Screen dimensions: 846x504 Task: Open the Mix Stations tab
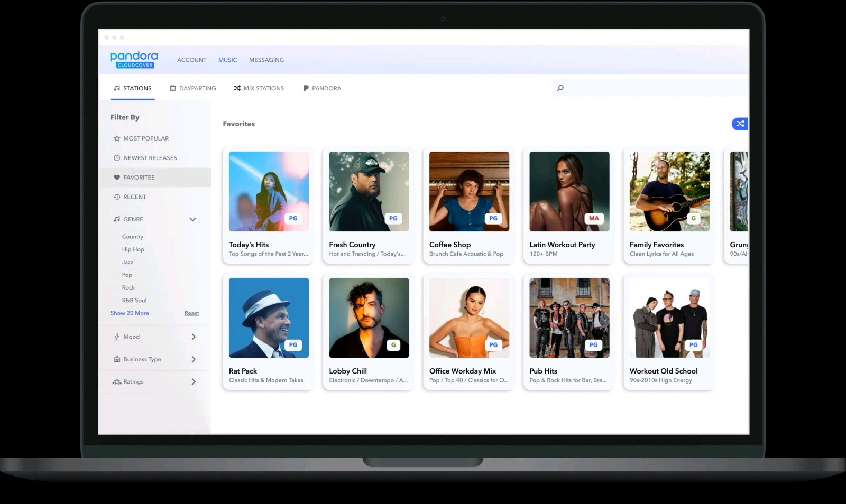259,88
